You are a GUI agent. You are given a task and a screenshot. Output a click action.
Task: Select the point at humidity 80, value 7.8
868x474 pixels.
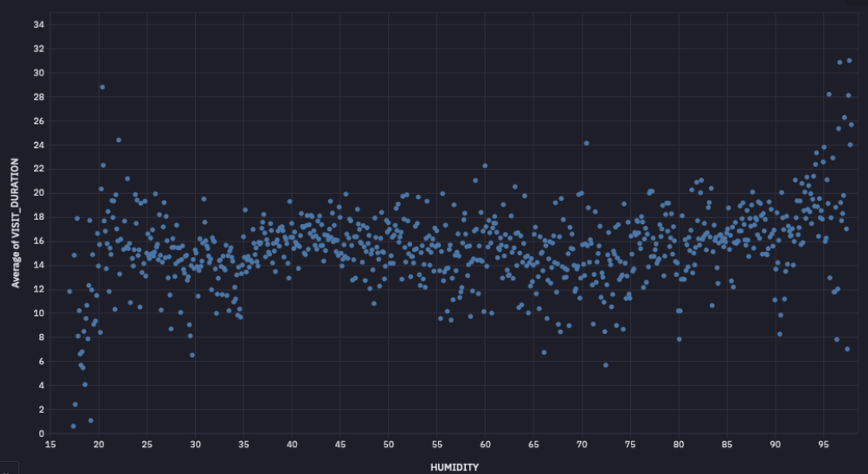pos(679,339)
